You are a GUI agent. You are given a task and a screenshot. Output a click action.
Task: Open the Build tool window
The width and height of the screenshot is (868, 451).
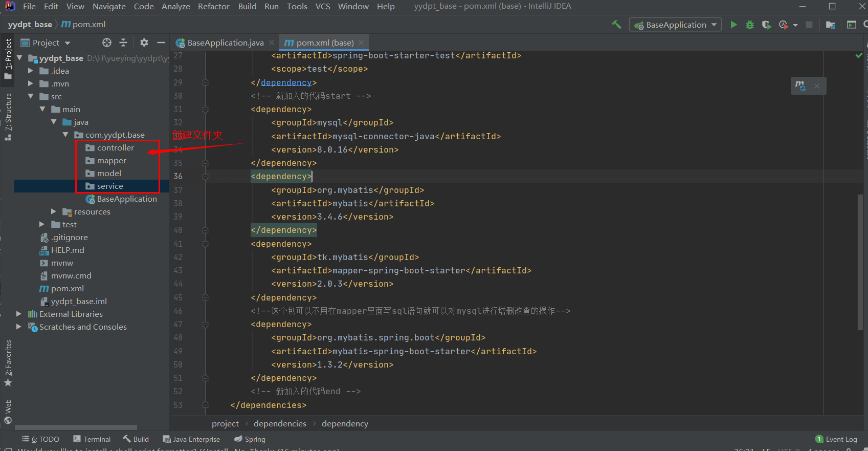click(136, 439)
